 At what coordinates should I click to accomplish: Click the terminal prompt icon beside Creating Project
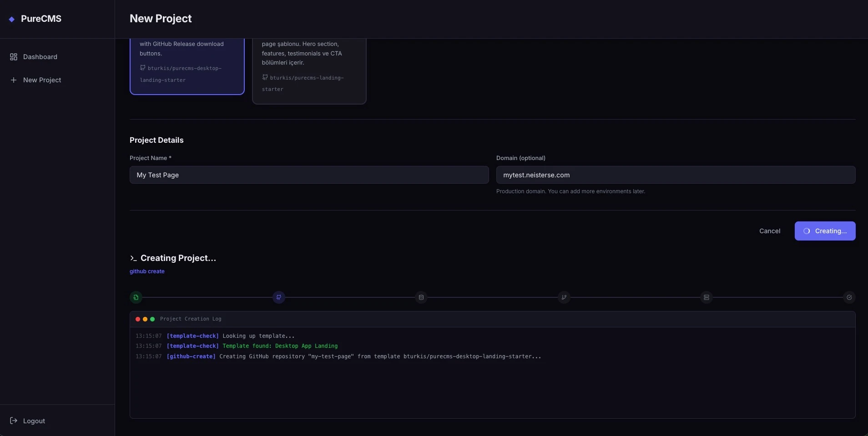[133, 258]
